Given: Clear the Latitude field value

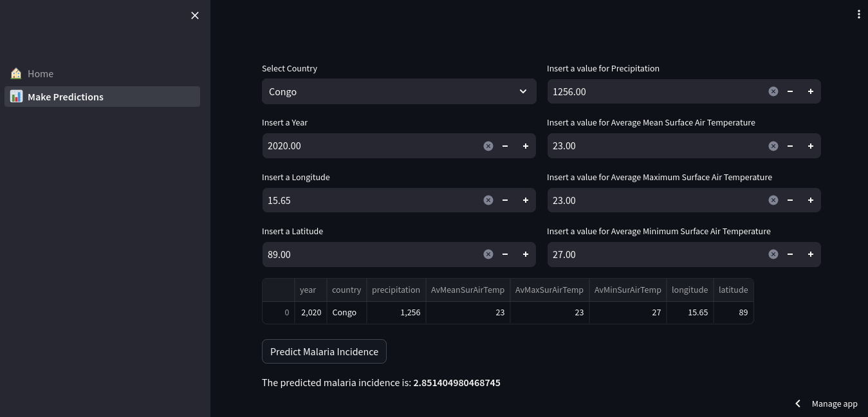Looking at the screenshot, I should [488, 254].
